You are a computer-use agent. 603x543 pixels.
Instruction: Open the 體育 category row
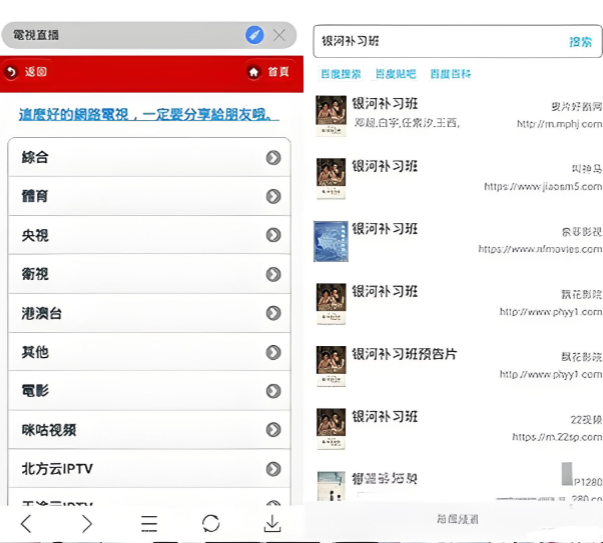[149, 196]
